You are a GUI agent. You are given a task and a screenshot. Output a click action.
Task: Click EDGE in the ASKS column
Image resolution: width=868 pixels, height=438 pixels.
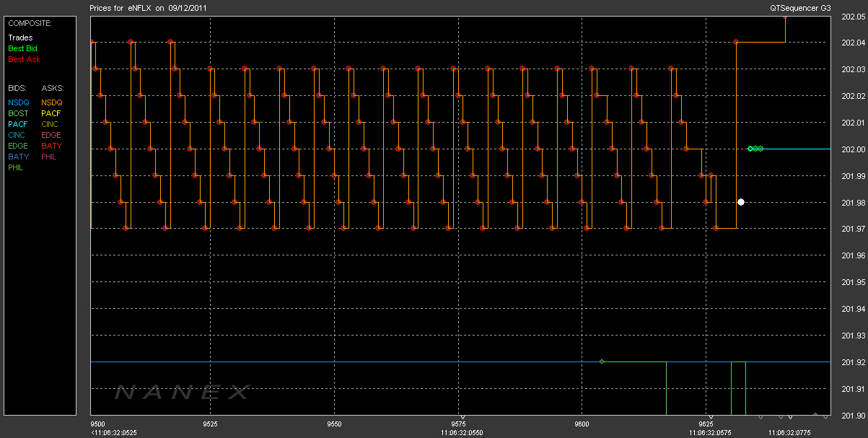click(52, 135)
